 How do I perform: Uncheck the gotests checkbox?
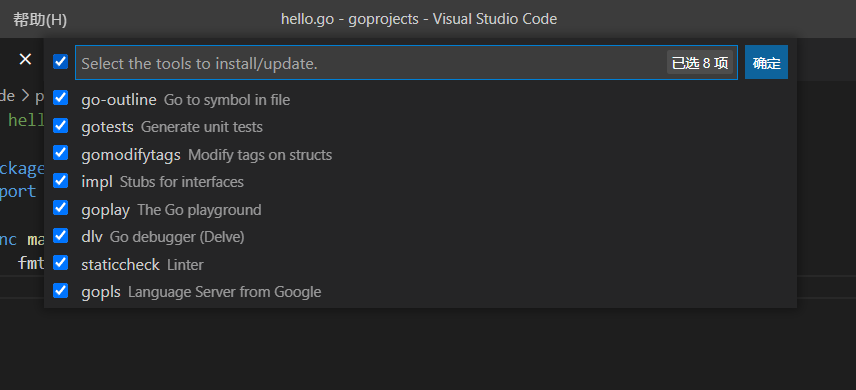61,126
